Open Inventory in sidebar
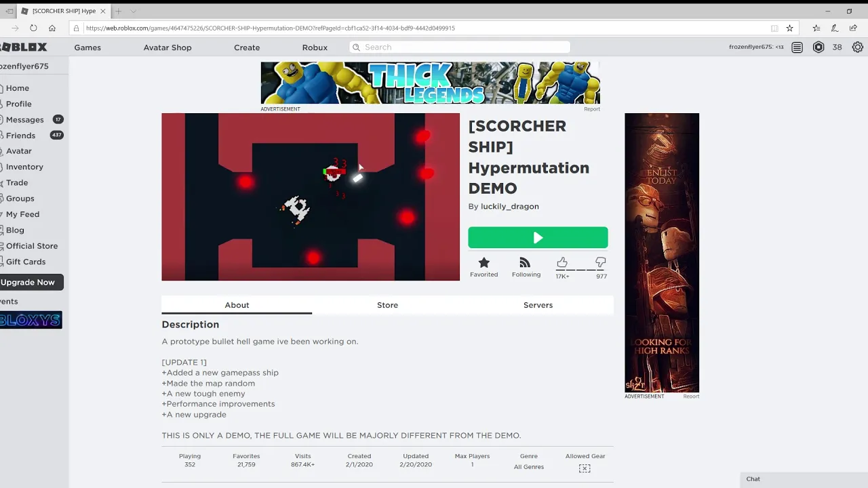 [x=24, y=167]
